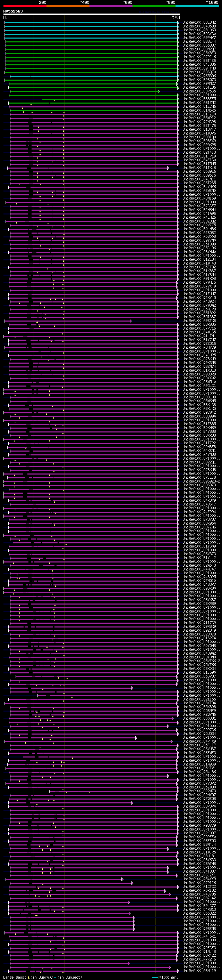Select hit label UniRef100_B7VQP2

(199, 784)
